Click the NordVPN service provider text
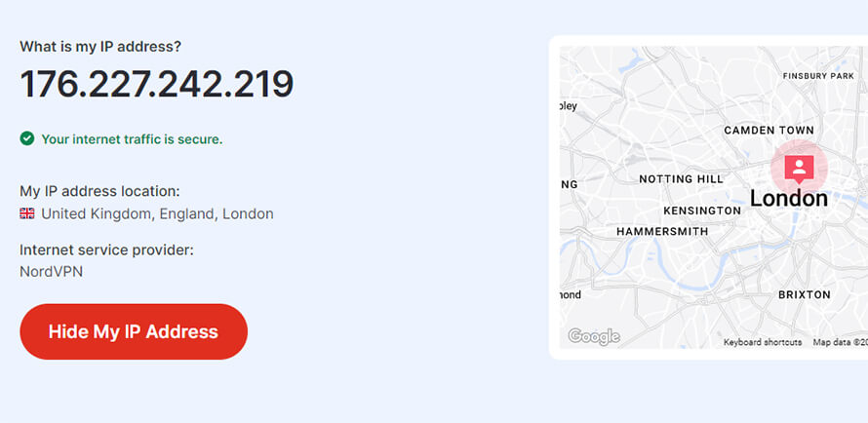Screen dimensions: 868x423 click(x=52, y=272)
